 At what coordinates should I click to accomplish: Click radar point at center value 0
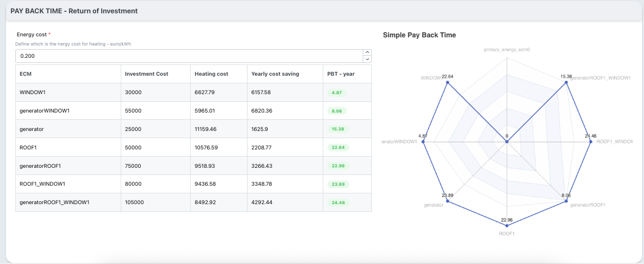pyautogui.click(x=507, y=142)
